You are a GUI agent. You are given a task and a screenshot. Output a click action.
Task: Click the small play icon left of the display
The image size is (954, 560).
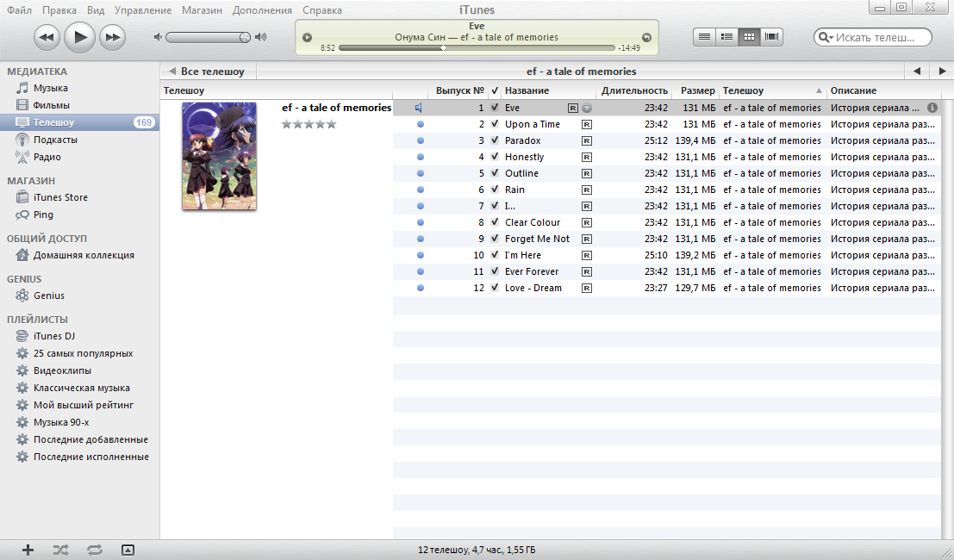point(308,38)
